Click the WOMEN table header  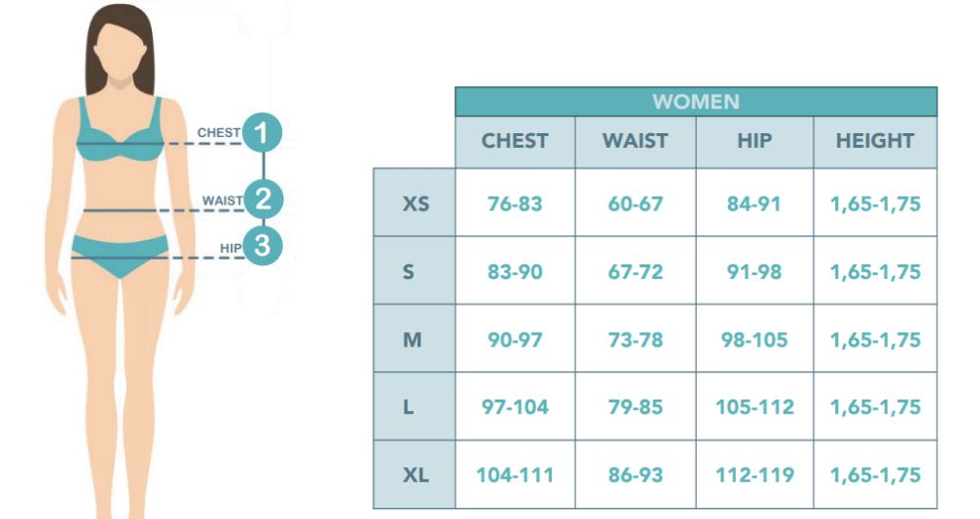point(696,101)
